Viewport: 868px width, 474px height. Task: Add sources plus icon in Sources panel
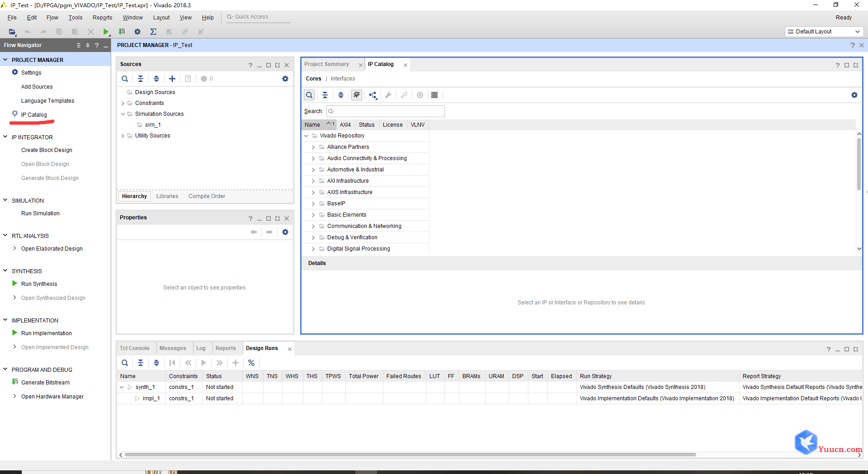tap(172, 79)
